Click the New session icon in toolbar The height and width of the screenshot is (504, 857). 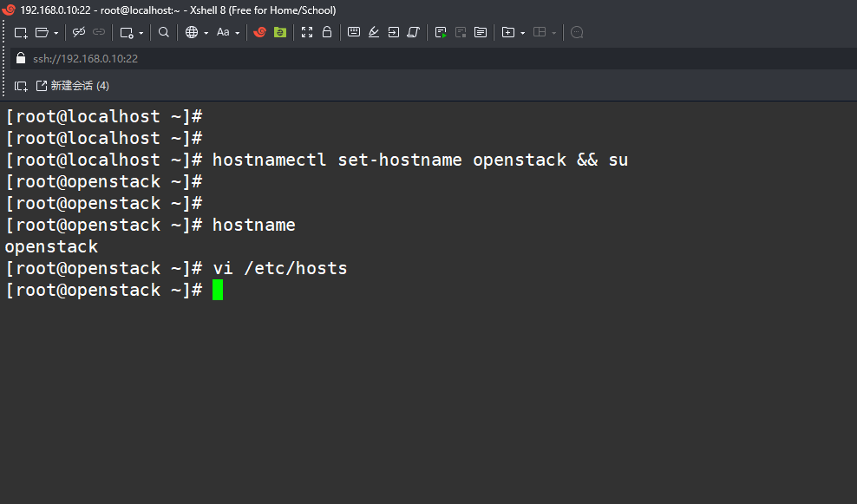pyautogui.click(x=21, y=33)
